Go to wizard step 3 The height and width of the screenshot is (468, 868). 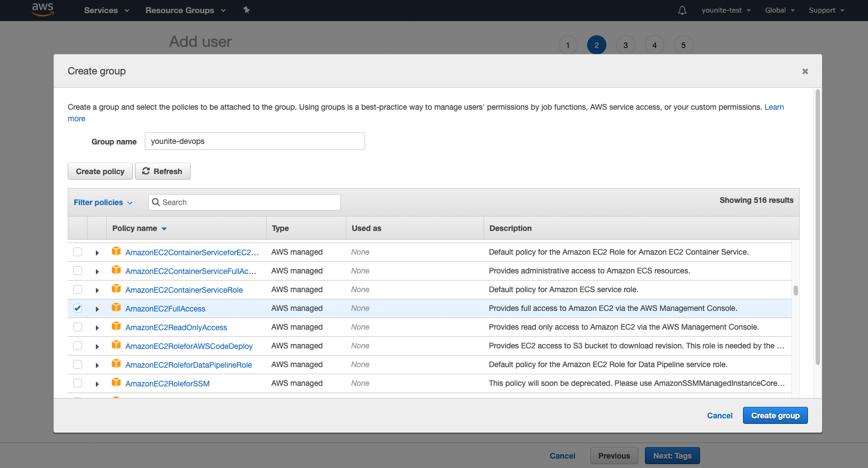(x=626, y=45)
